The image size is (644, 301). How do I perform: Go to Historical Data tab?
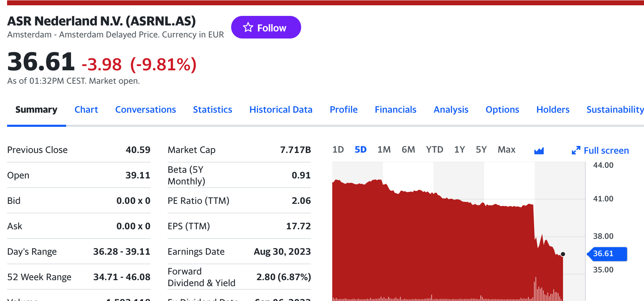[281, 110]
